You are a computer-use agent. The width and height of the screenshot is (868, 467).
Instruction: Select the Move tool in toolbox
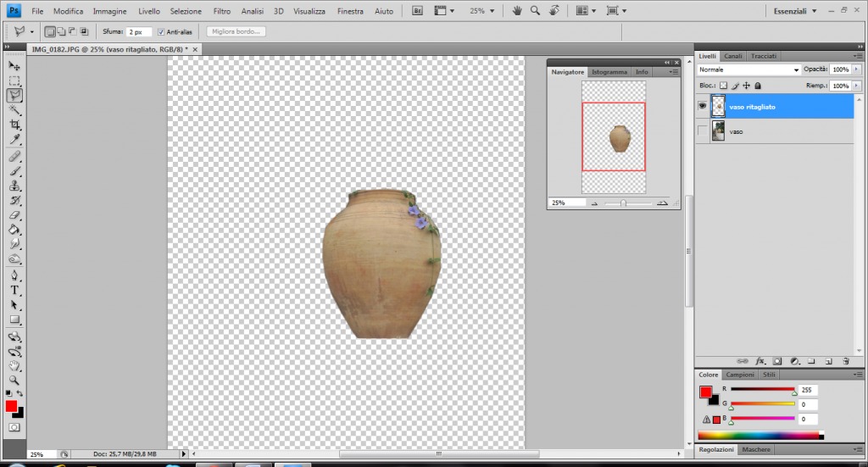coord(14,65)
